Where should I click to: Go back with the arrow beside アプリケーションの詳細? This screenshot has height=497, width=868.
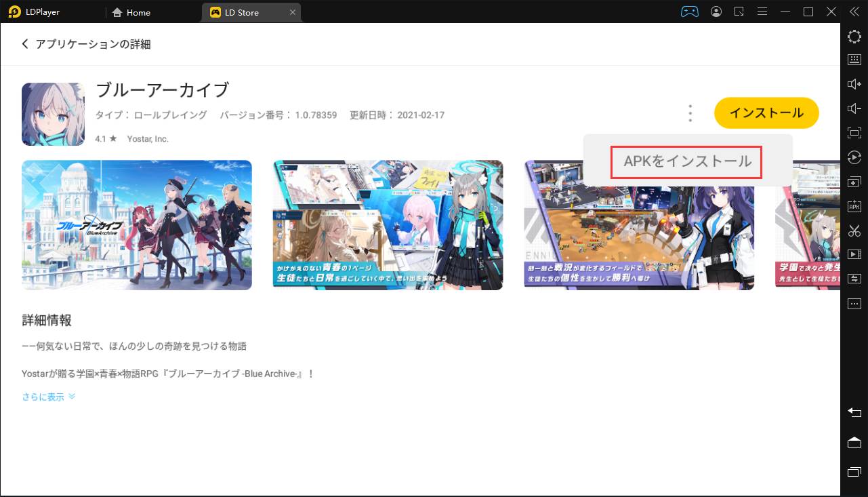pos(25,44)
